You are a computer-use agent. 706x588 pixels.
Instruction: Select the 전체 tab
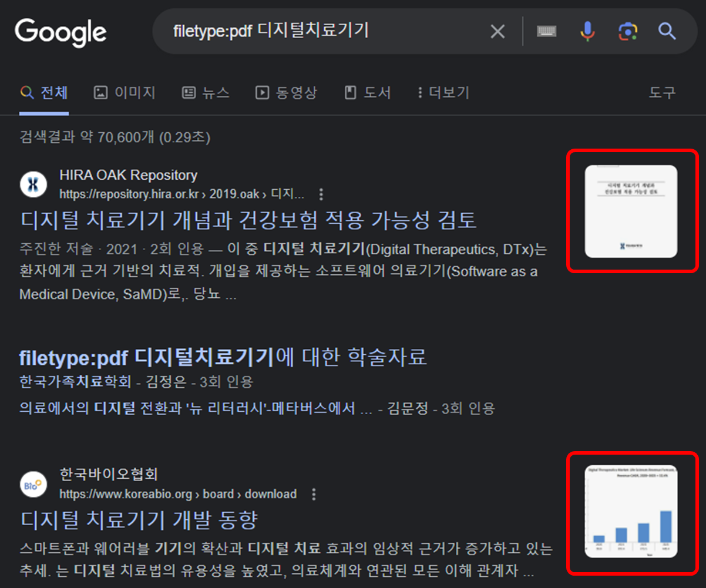pos(44,93)
